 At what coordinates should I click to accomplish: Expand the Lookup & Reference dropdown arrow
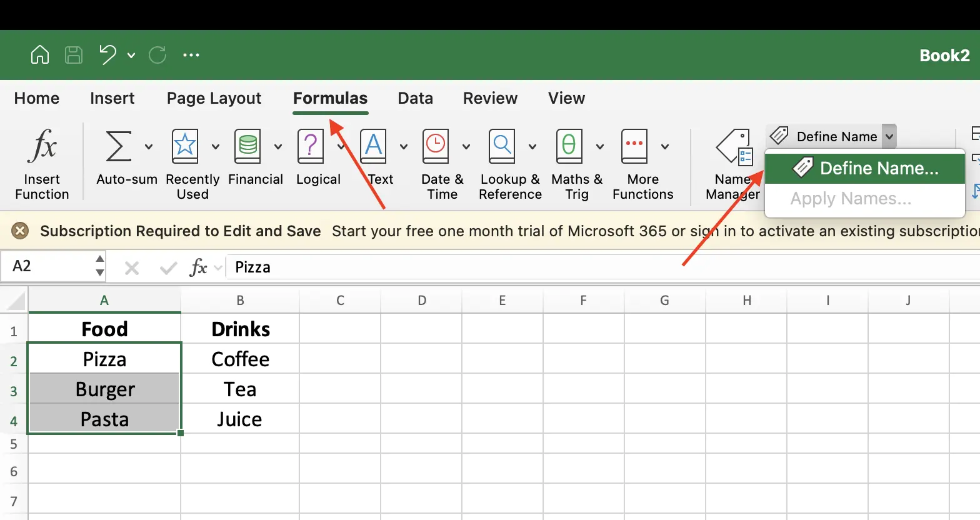pyautogui.click(x=532, y=147)
